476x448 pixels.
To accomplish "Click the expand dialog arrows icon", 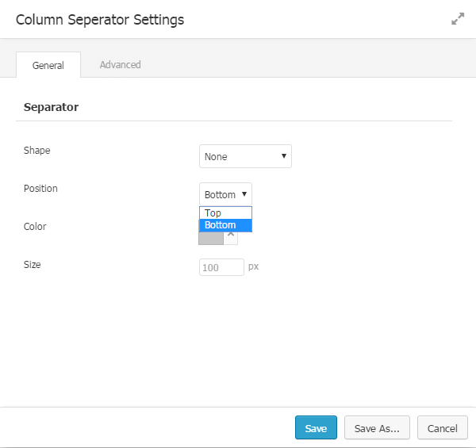I will [x=458, y=19].
